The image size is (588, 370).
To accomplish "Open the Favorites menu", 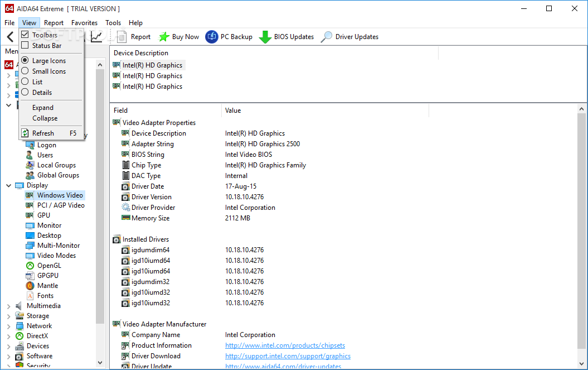I will pos(84,22).
